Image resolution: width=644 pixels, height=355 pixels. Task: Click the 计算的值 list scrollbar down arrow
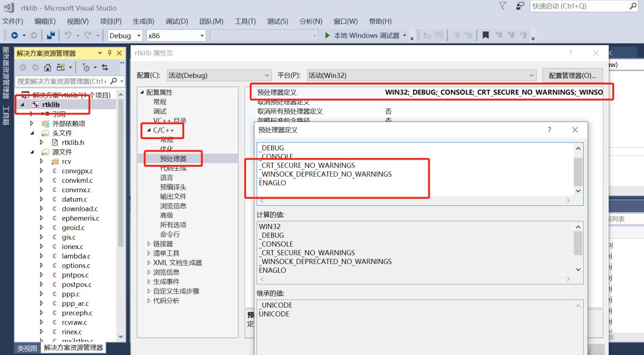pos(578,270)
